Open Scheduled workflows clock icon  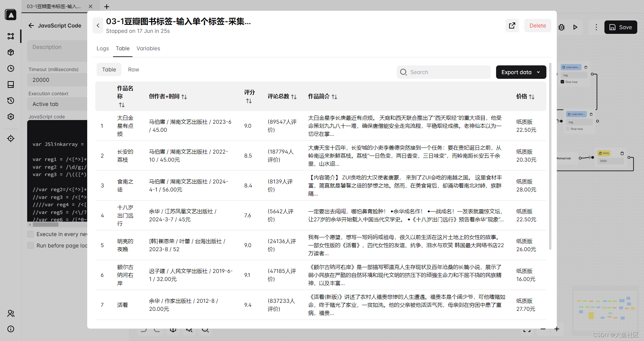(x=11, y=68)
